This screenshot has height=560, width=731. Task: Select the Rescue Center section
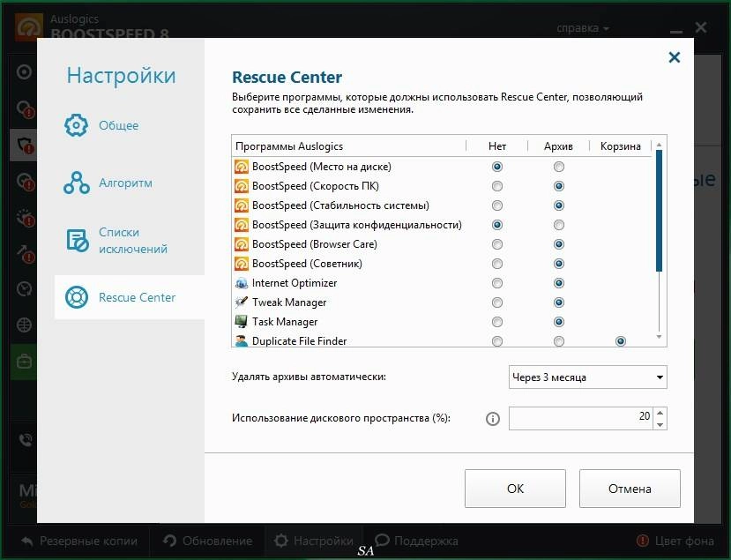tap(130, 297)
